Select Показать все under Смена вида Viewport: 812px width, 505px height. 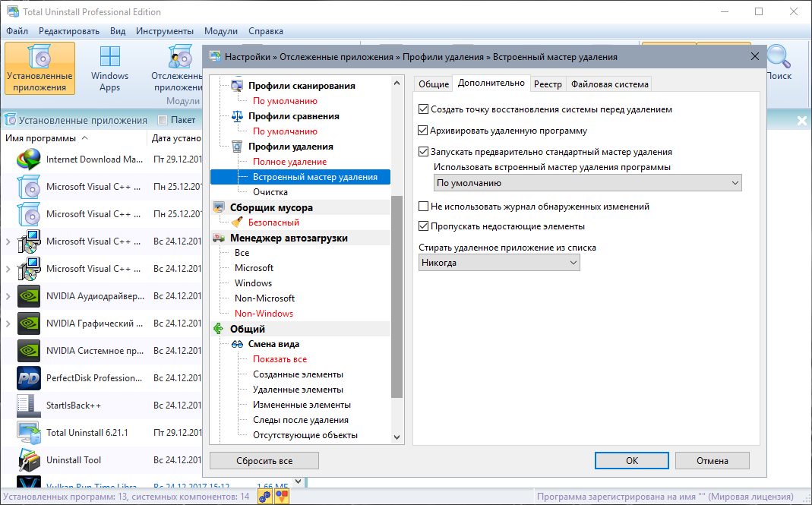[280, 359]
